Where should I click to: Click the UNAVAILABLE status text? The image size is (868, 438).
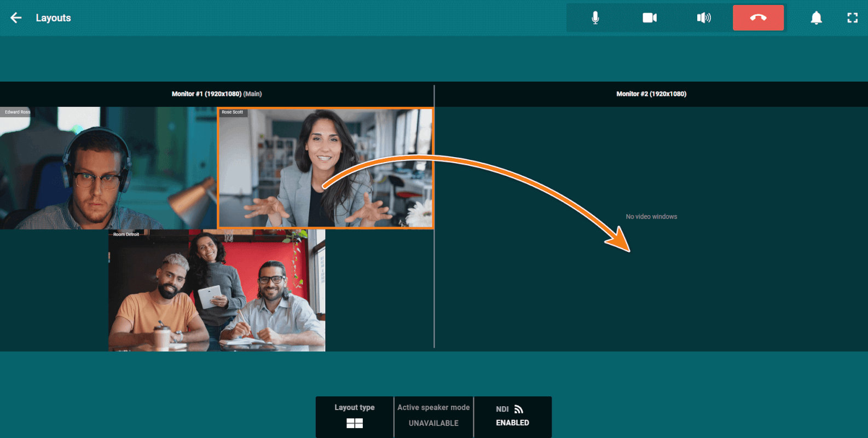(433, 423)
